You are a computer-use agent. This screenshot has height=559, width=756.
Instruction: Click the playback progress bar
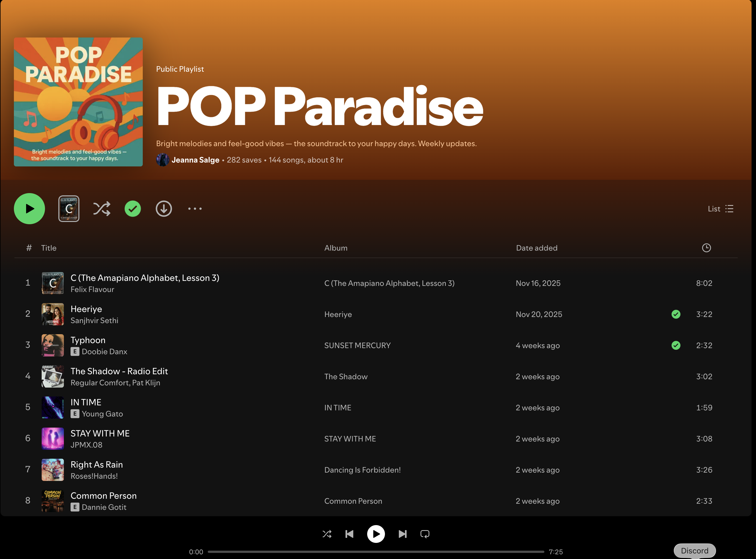[376, 551]
